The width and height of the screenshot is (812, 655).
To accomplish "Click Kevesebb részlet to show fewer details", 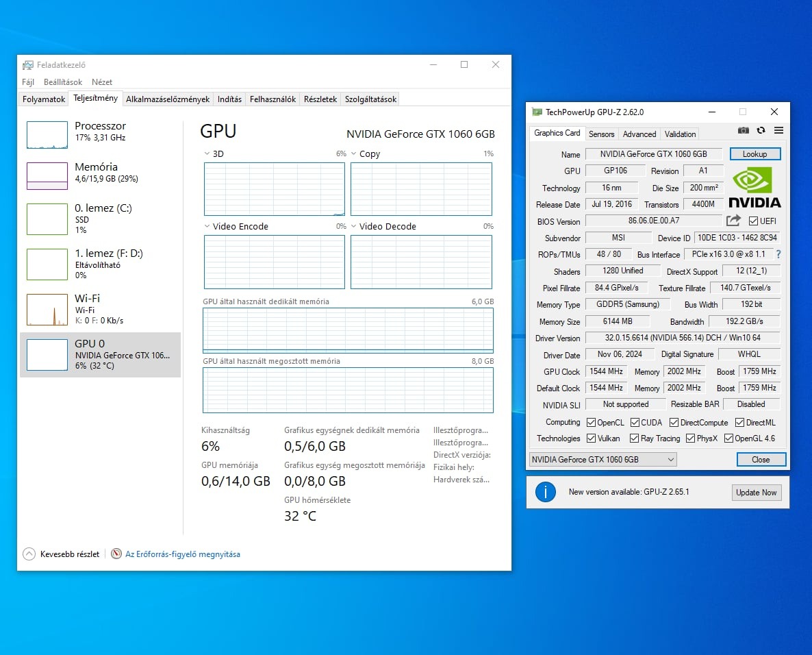I will click(x=69, y=554).
